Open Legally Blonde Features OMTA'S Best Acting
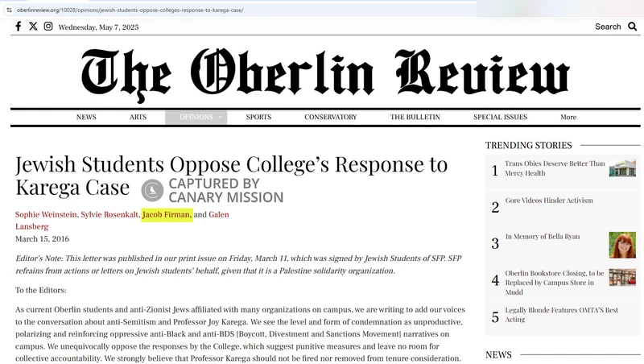 561,315
